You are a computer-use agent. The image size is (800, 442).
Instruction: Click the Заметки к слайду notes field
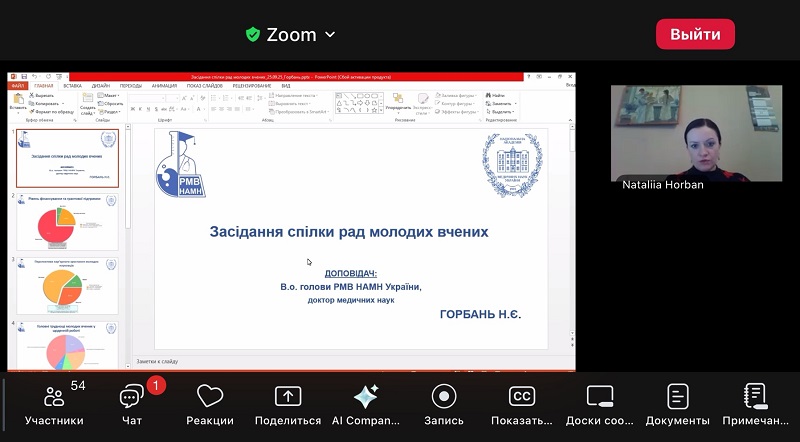(x=340, y=360)
